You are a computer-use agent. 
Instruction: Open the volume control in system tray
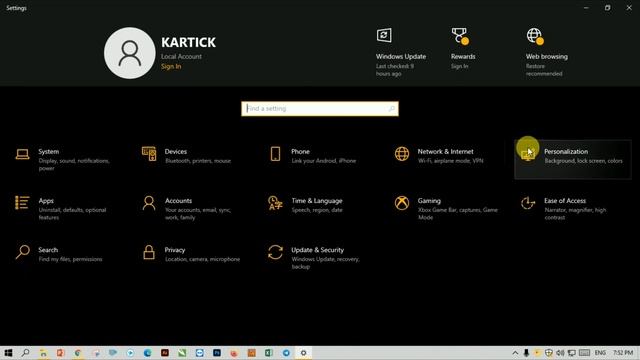point(560,353)
